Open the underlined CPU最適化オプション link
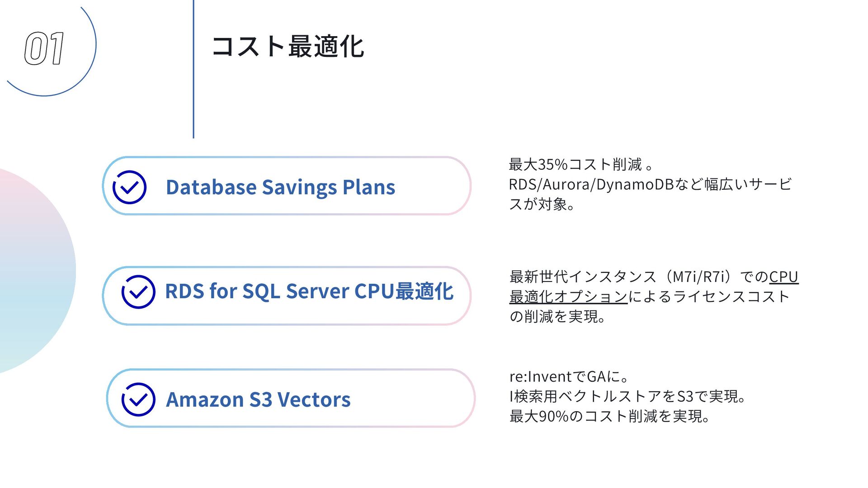The width and height of the screenshot is (868, 488). [x=568, y=297]
